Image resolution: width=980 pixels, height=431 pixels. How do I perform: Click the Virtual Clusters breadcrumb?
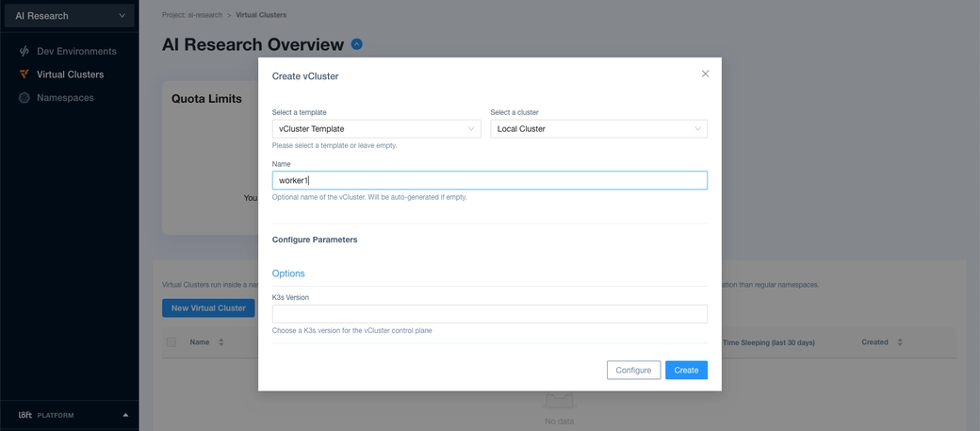point(261,15)
